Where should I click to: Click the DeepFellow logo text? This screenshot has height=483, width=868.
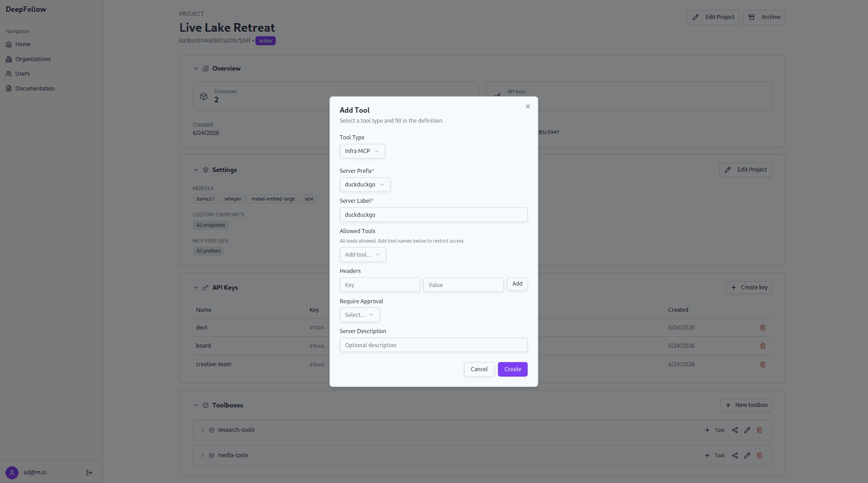click(x=26, y=10)
